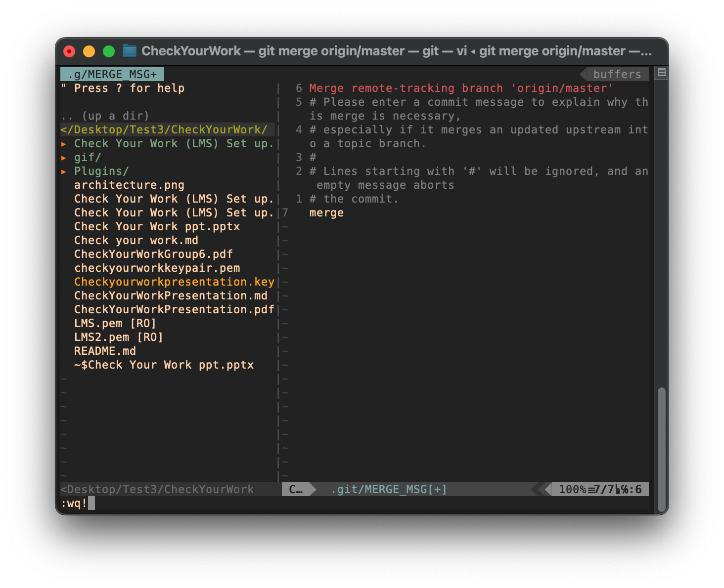Viewport: 724px width, 588px height.
Task: Select LMS2.pem [RO] file
Action: point(119,337)
